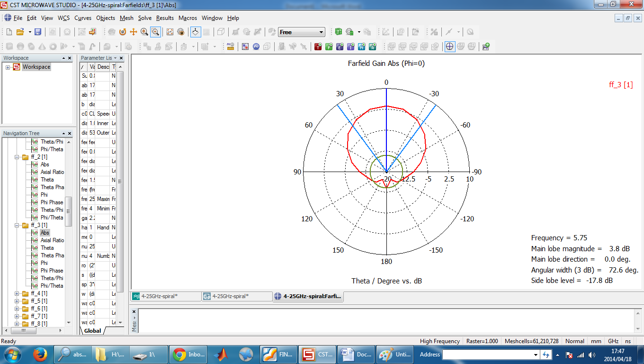Expand the ff_4 [1] folder
The image size is (644, 364).
tap(17, 293)
